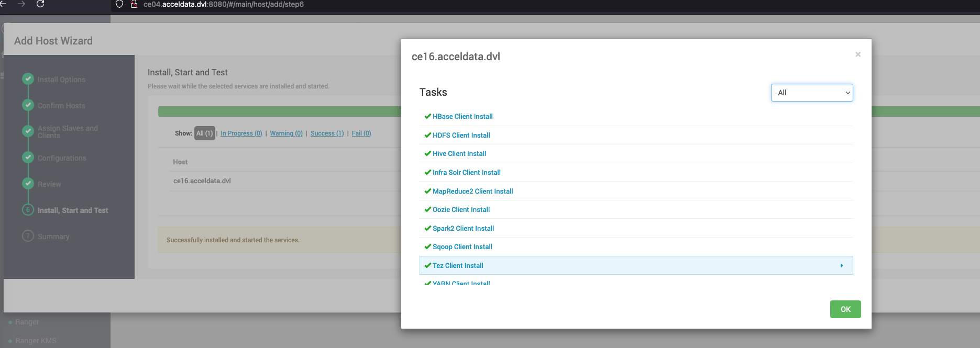Image resolution: width=980 pixels, height=348 pixels.
Task: Click the green install progress bar
Action: click(x=280, y=111)
